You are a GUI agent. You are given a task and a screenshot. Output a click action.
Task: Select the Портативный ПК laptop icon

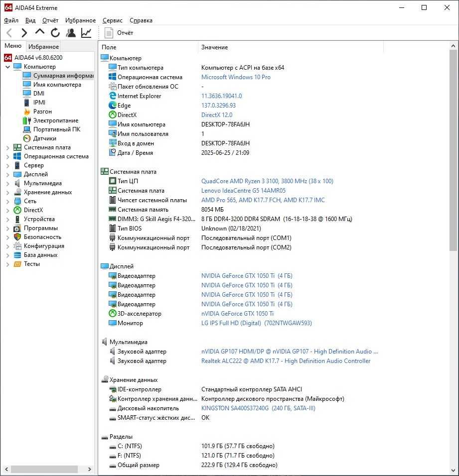27,129
